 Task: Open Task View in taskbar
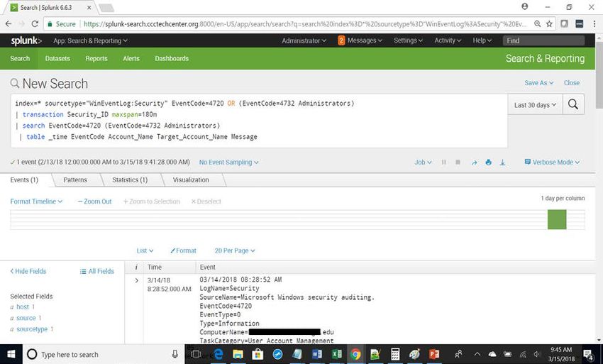196,354
